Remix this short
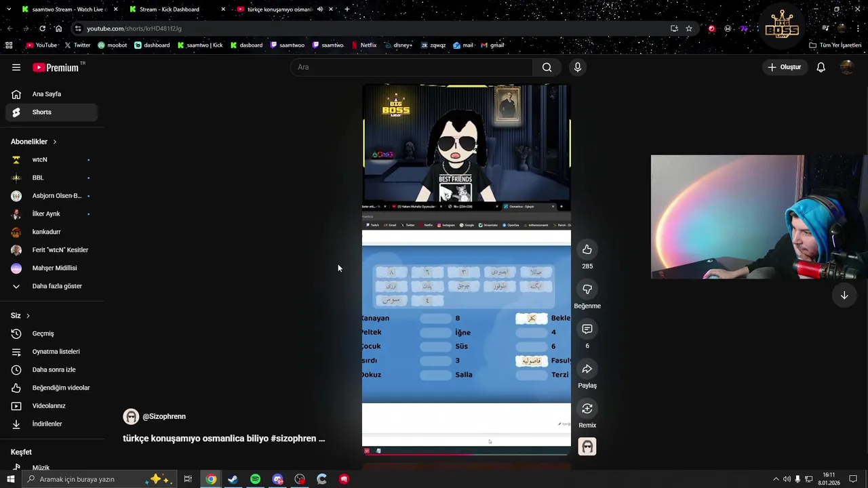Viewport: 868px width, 488px height. (x=587, y=409)
